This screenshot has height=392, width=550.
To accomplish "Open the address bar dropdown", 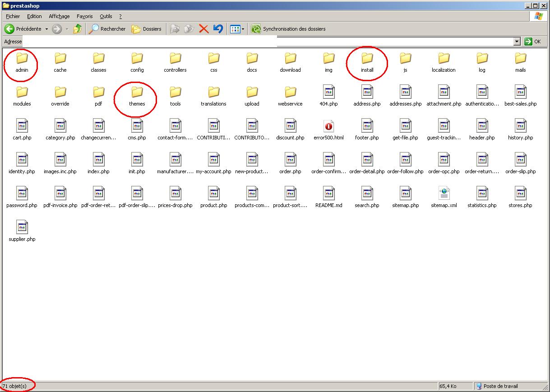I will 517,42.
